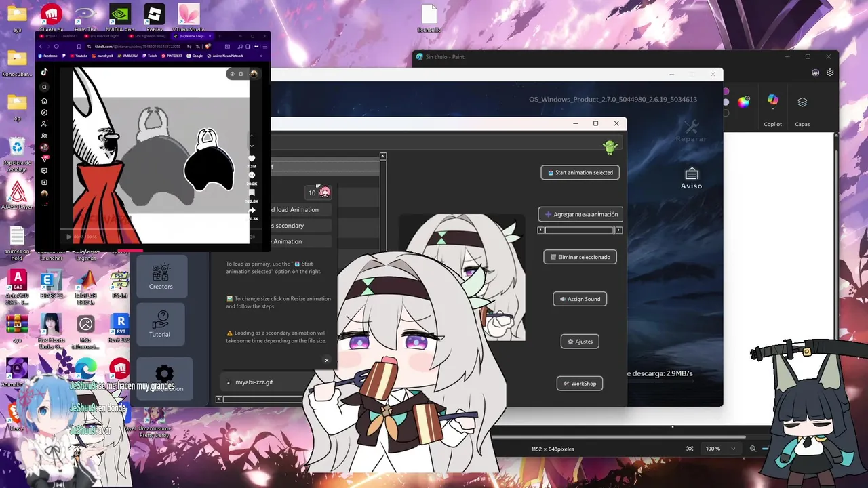This screenshot has width=868, height=488.
Task: Open Copilot in the Paint toolbar
Action: coord(772,110)
